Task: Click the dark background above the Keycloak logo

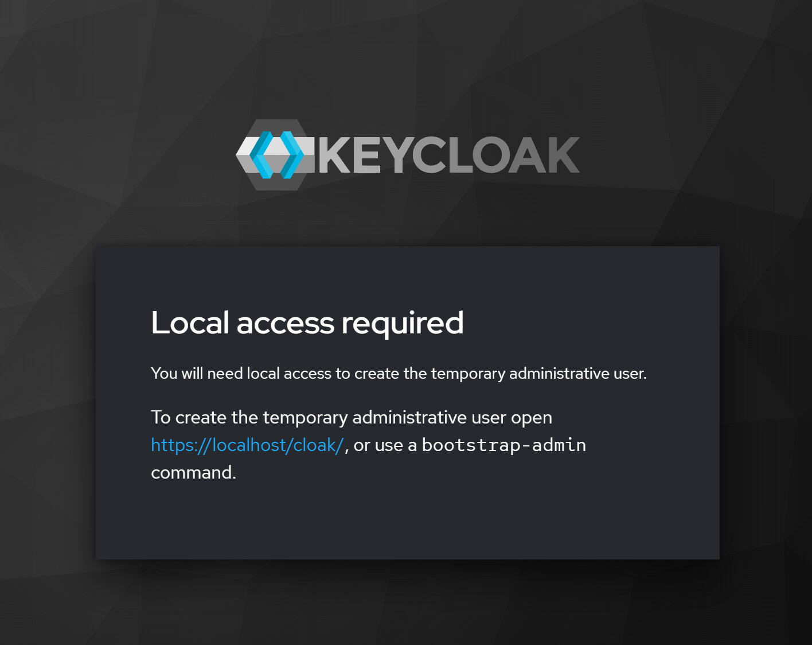Action: pyautogui.click(x=406, y=57)
